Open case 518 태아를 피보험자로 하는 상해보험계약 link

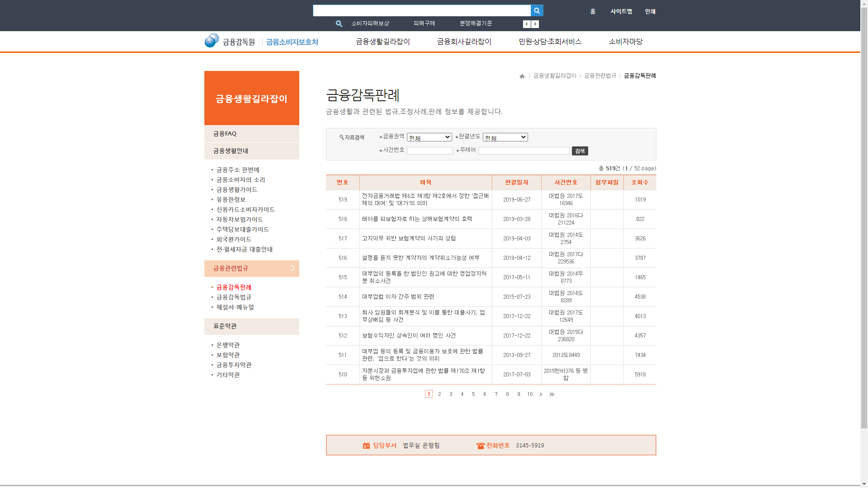pyautogui.click(x=417, y=219)
